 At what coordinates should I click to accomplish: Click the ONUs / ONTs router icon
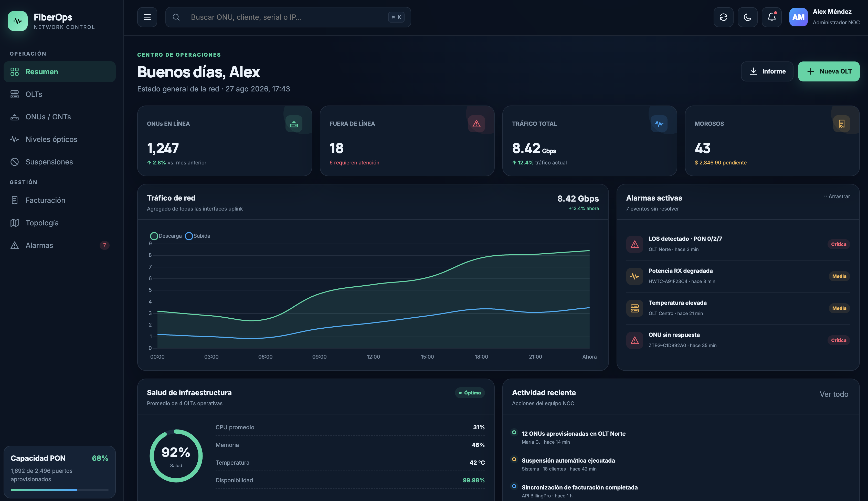click(14, 117)
